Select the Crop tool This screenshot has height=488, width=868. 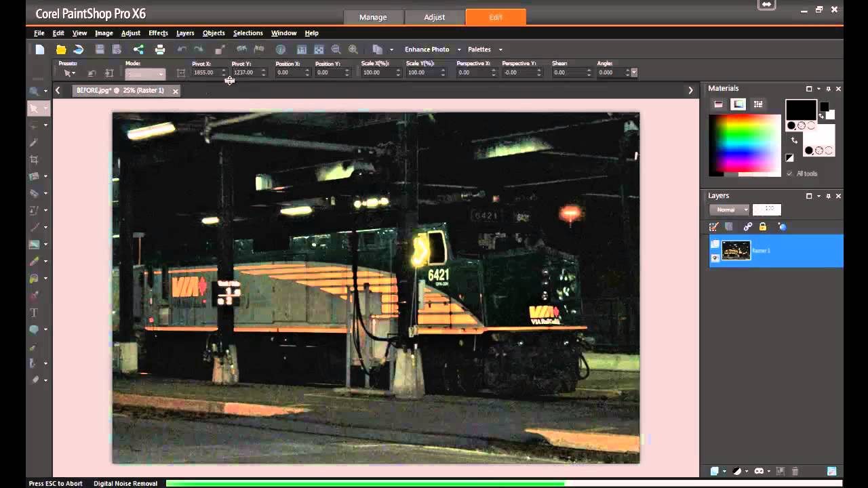(x=34, y=159)
